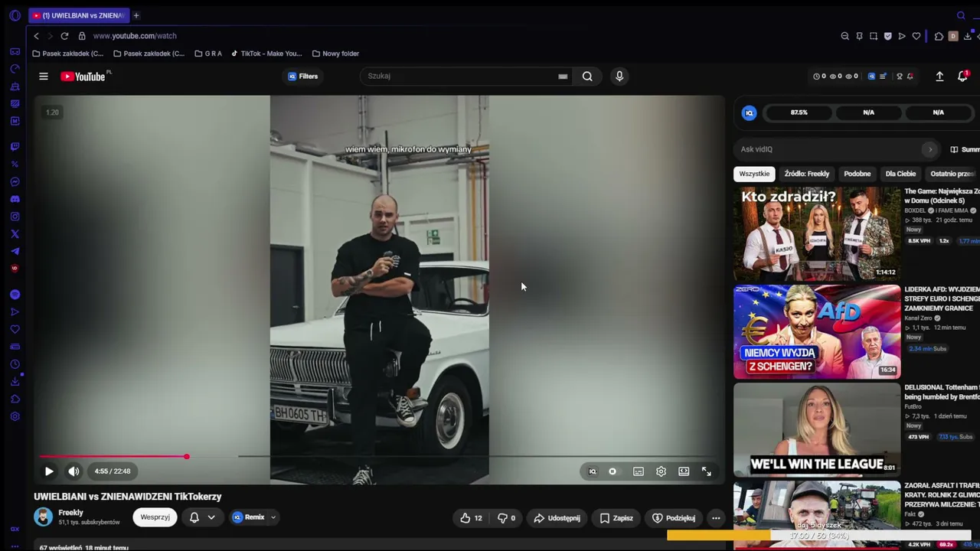Mute the video with speaker button
Screen dimensions: 980x551
pos(73,471)
